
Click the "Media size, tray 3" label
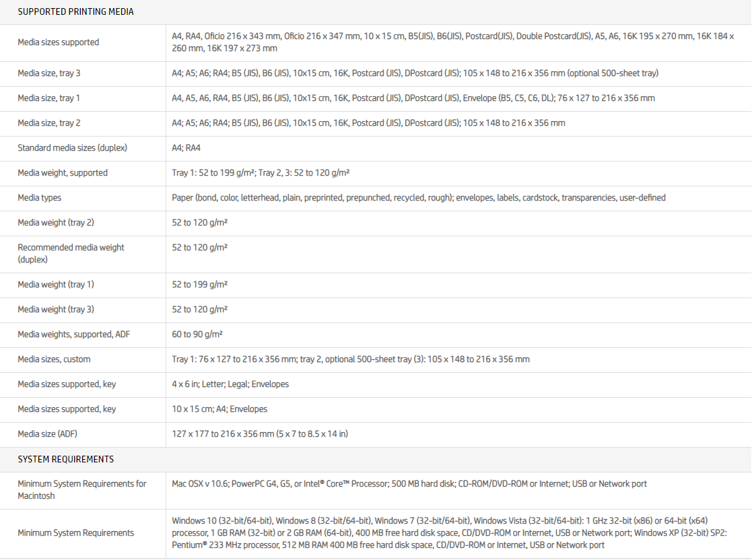(48, 73)
